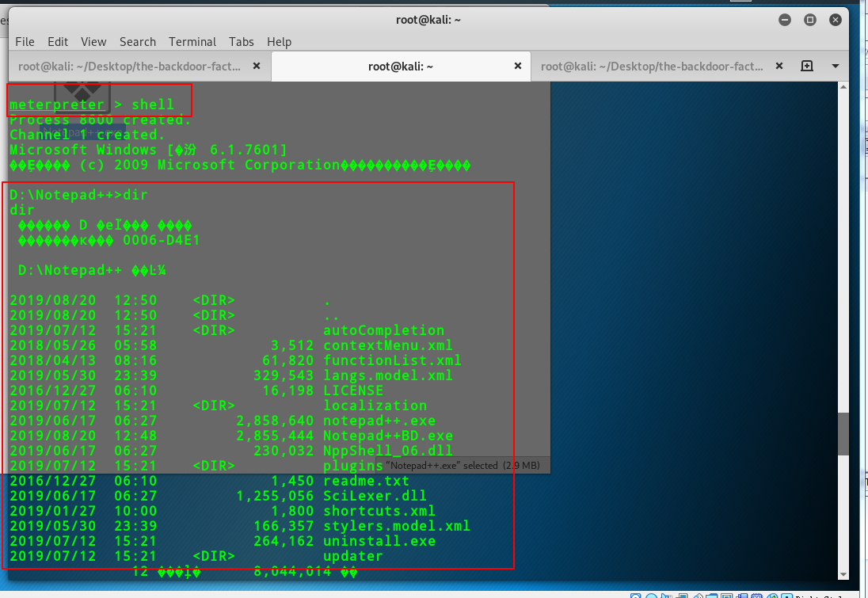The width and height of the screenshot is (868, 598).
Task: Click the volume serial 0006-D4E1
Action: tap(161, 240)
